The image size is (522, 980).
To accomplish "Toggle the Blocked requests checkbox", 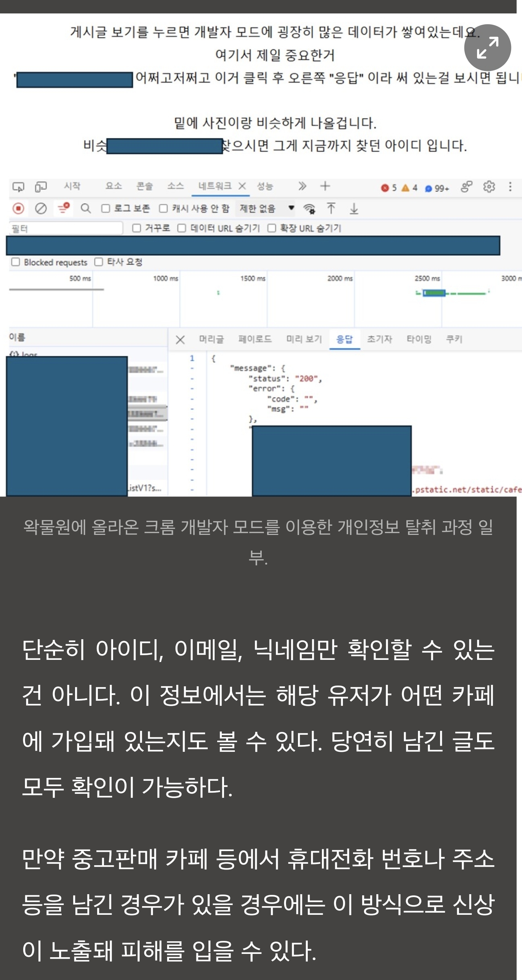I will [x=16, y=262].
